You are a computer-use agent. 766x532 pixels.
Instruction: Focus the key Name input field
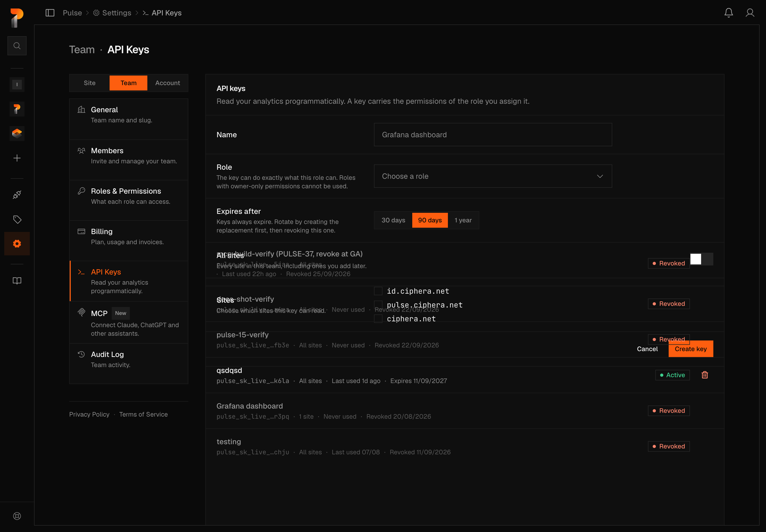[x=493, y=135]
